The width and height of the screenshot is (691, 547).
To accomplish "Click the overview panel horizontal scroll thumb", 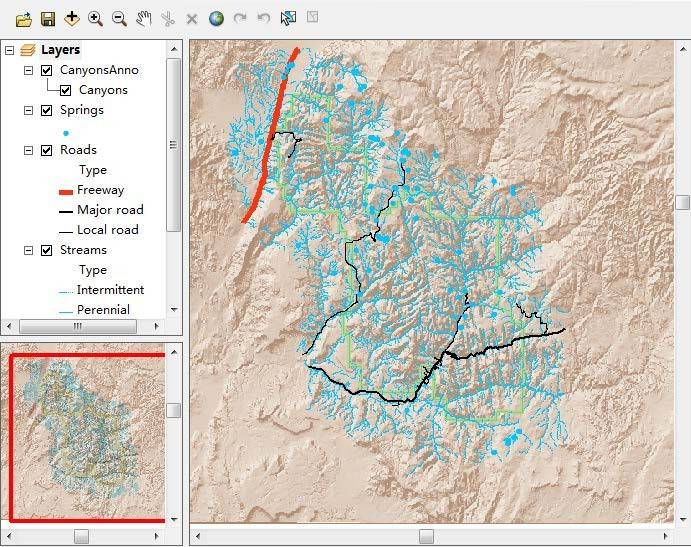I will coord(82,536).
